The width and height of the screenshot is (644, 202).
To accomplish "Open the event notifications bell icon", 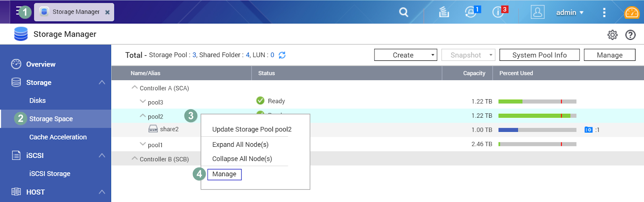I will click(471, 12).
